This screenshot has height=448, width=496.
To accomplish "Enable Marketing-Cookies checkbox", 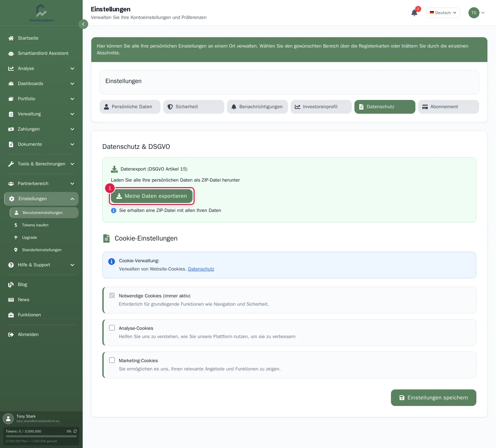I will pos(112,360).
